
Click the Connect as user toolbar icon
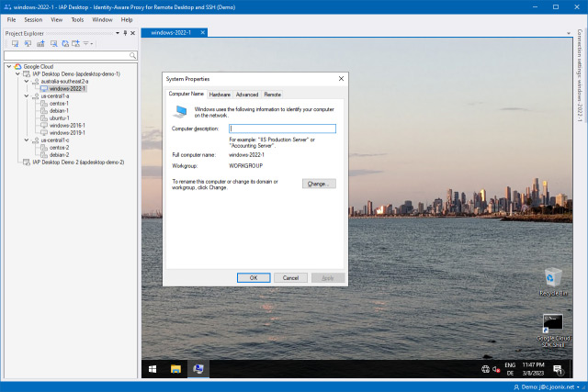pos(28,43)
